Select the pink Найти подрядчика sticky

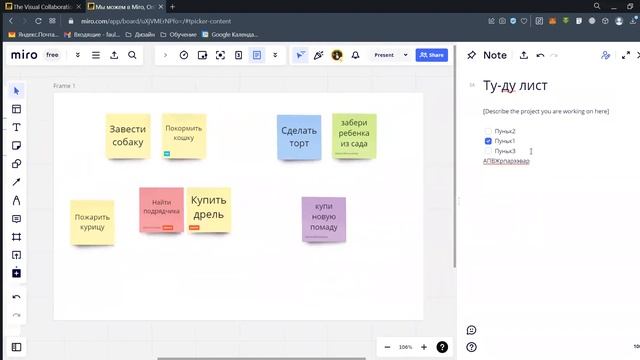tap(162, 210)
